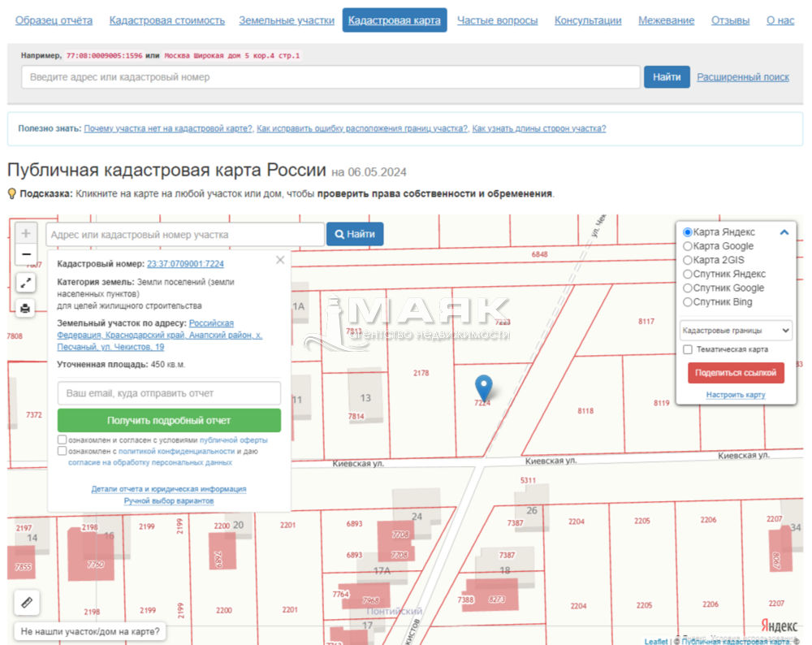Open Кадастровые границы dropdown
Screen dimensions: 812x645
pos(736,331)
